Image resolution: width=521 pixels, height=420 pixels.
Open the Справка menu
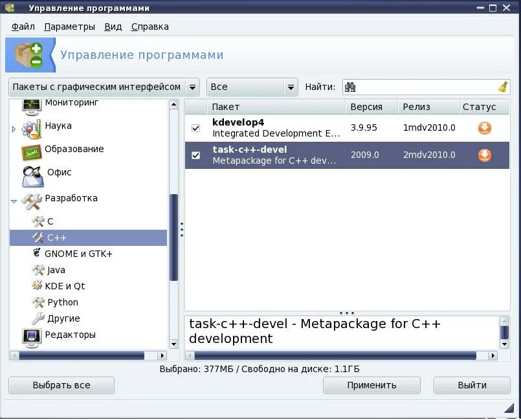[150, 27]
